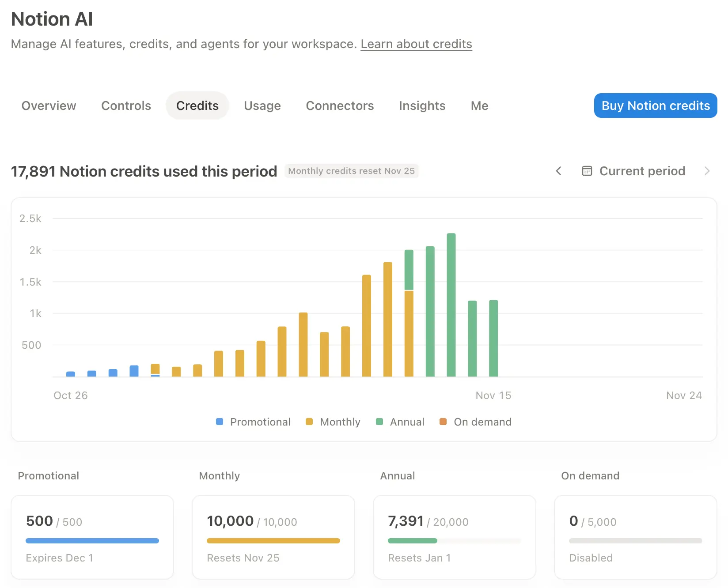
Task: Switch to the Insights tab
Action: point(422,106)
